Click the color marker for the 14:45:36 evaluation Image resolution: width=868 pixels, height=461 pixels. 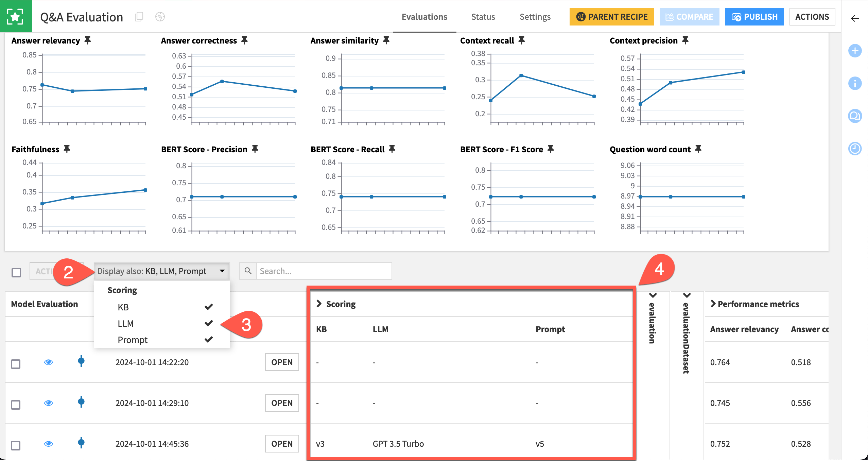pyautogui.click(x=81, y=443)
